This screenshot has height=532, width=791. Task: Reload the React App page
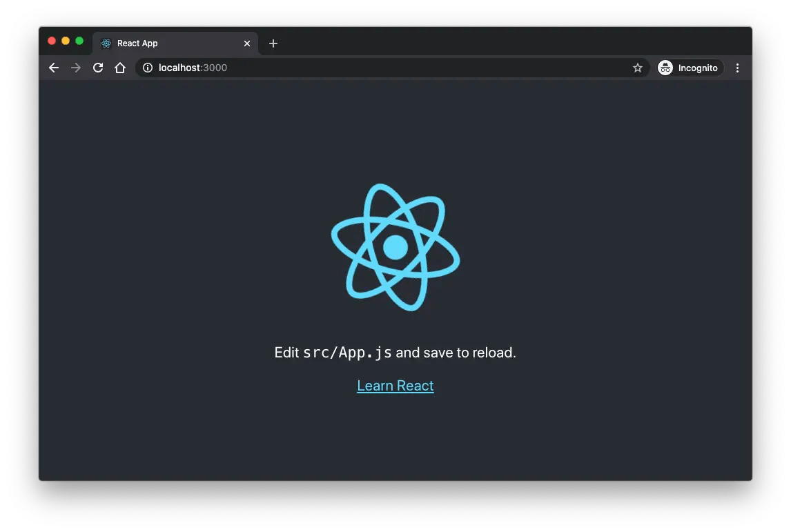click(97, 68)
